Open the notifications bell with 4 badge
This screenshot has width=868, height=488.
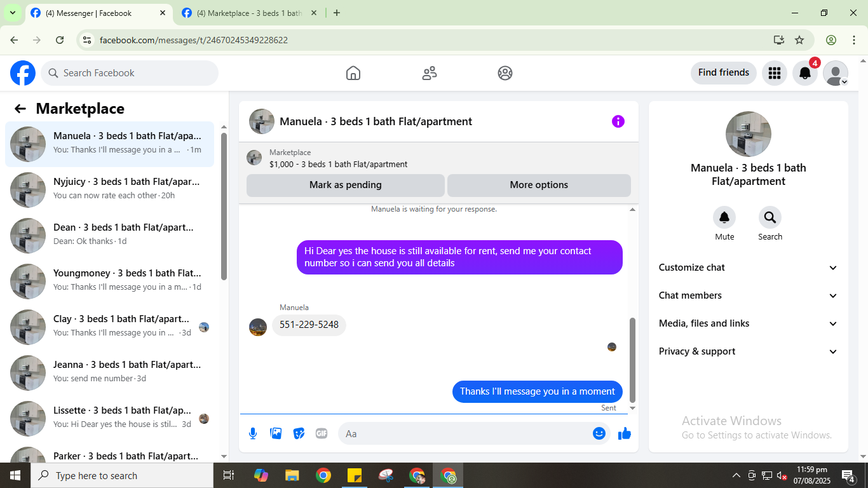point(805,73)
